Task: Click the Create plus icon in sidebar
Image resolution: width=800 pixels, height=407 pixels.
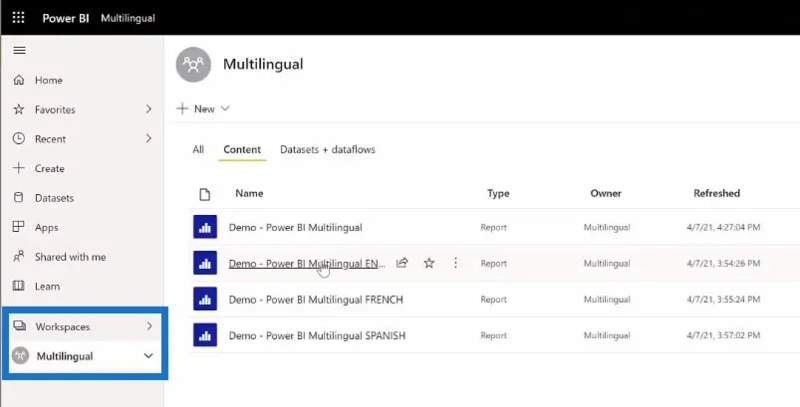Action: (19, 168)
